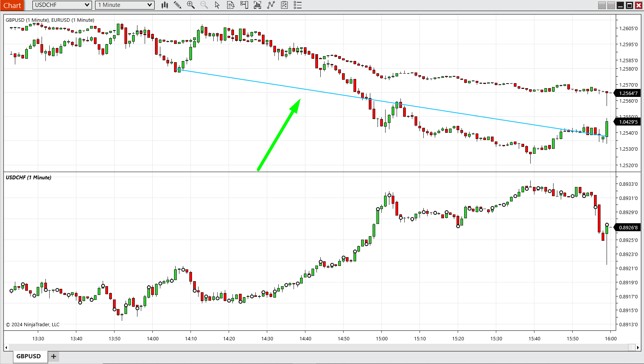Expand the USDCHF instrument dropdown
The image size is (644, 364).
pyautogui.click(x=87, y=5)
